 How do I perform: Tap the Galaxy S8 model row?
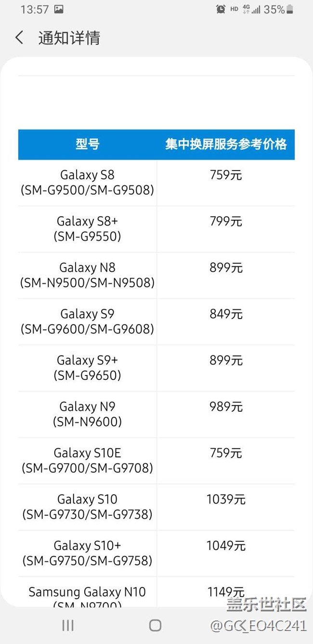click(x=87, y=182)
